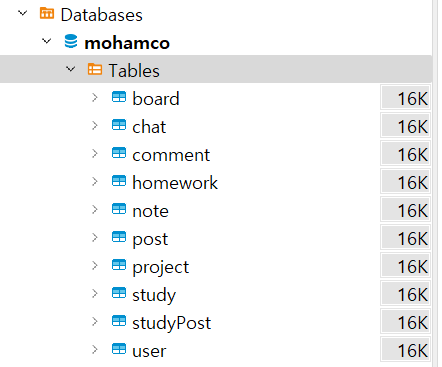442x367 pixels.
Task: Click the studyPost table icon
Action: [119, 321]
